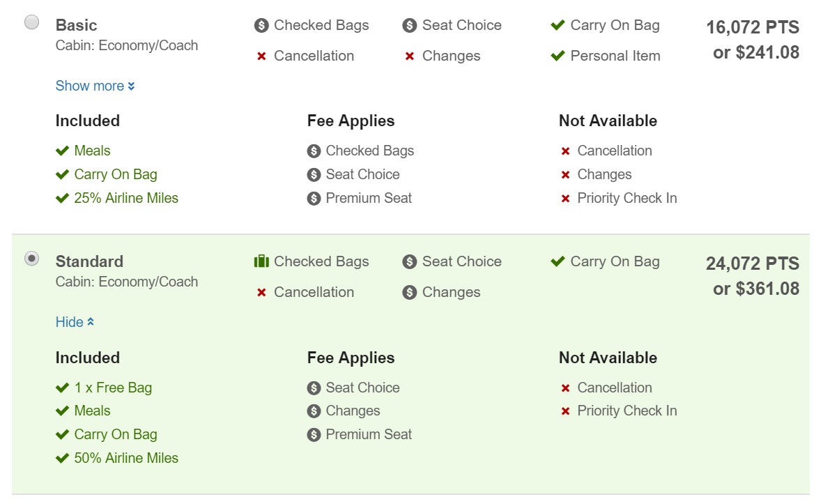Click the 24,072 PTS Standard price
The height and width of the screenshot is (504, 821).
pyautogui.click(x=752, y=264)
